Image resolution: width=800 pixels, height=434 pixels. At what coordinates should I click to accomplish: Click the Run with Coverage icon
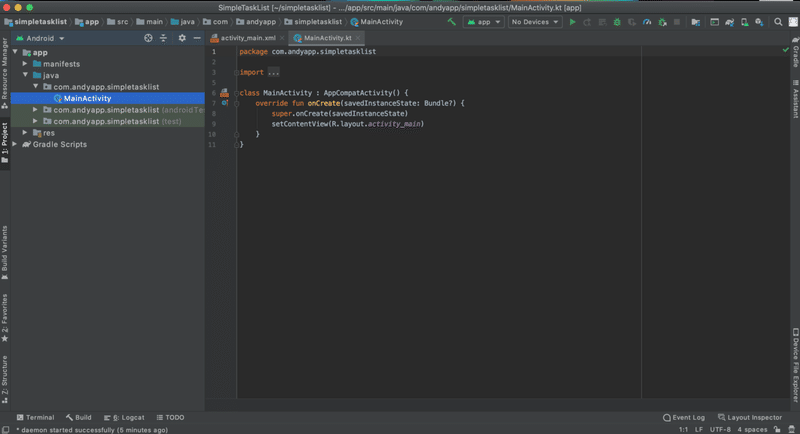click(x=632, y=22)
